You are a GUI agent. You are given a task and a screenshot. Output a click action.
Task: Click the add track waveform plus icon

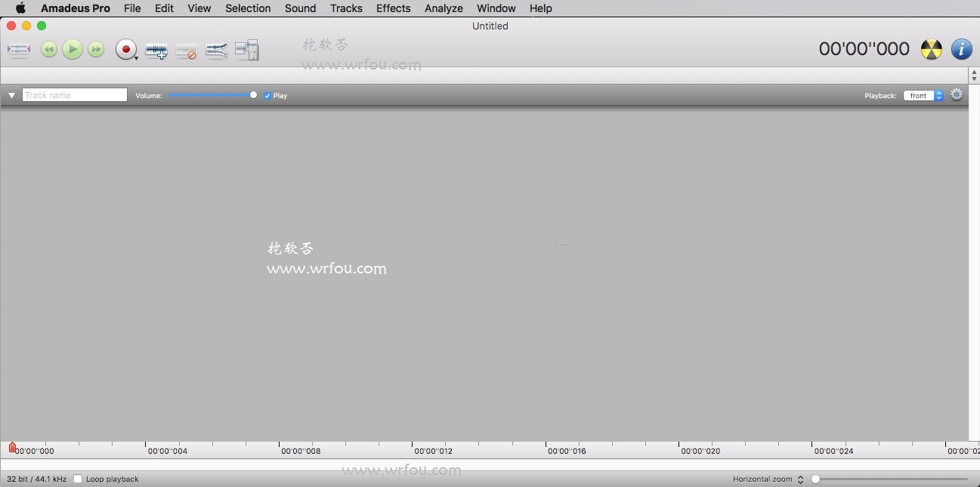pyautogui.click(x=156, y=51)
